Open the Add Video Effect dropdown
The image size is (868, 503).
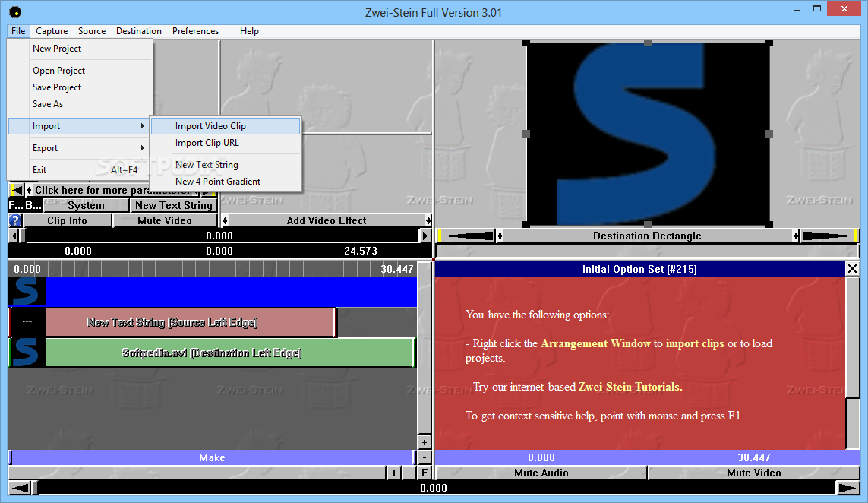click(327, 220)
